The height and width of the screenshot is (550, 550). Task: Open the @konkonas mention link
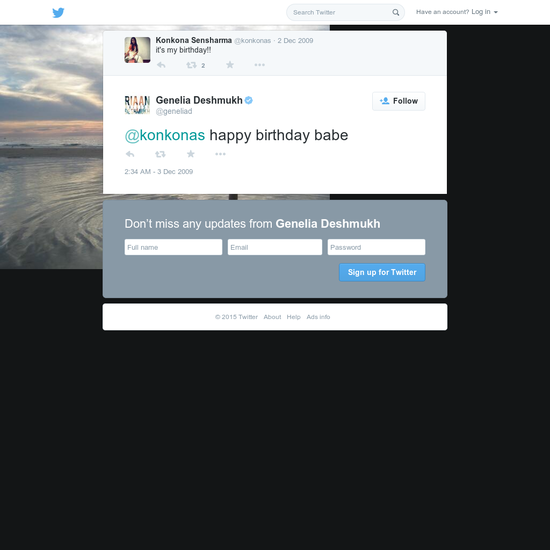click(x=165, y=135)
